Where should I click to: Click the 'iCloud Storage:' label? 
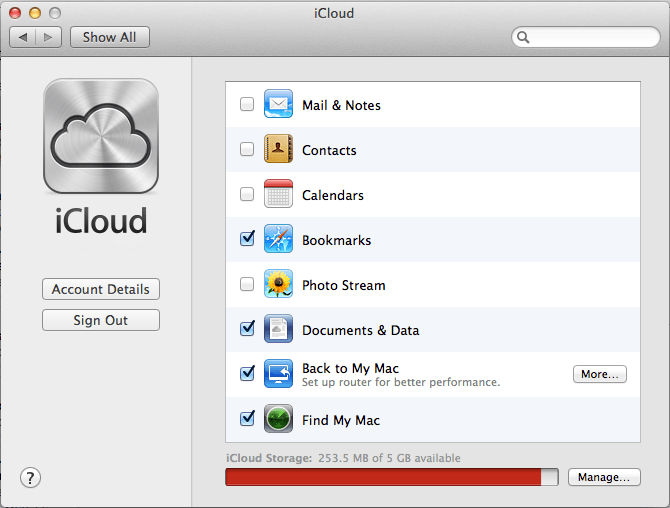(269, 458)
